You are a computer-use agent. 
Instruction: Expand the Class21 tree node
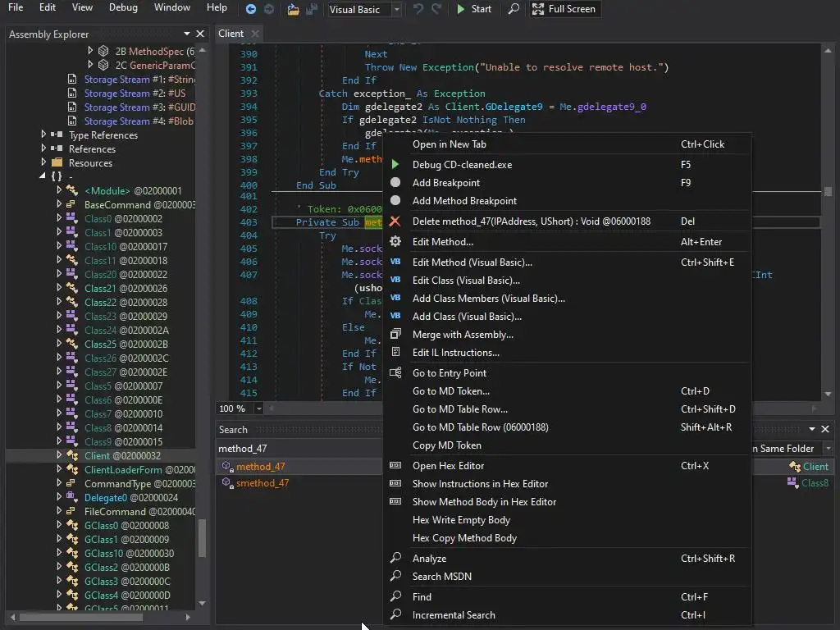coord(59,289)
